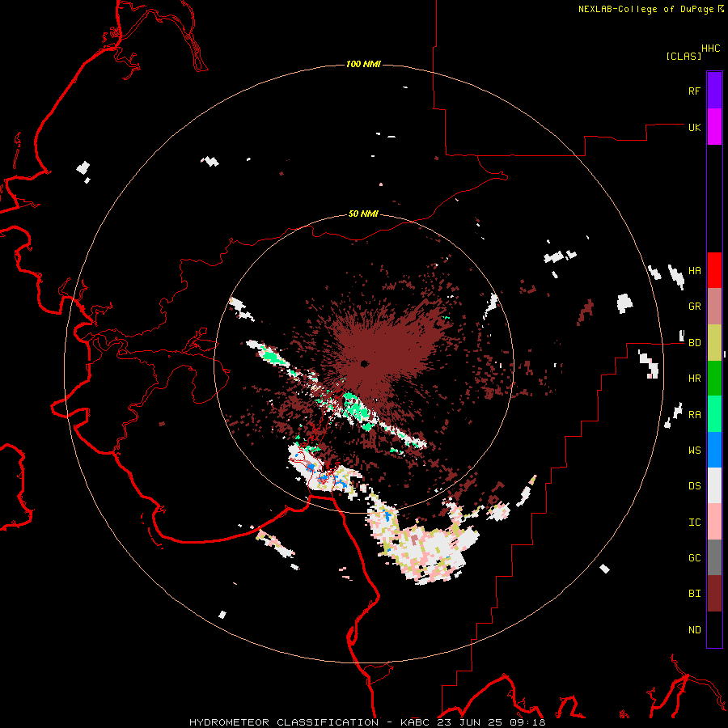
Task: Click the HA red legend swatch
Action: click(714, 270)
